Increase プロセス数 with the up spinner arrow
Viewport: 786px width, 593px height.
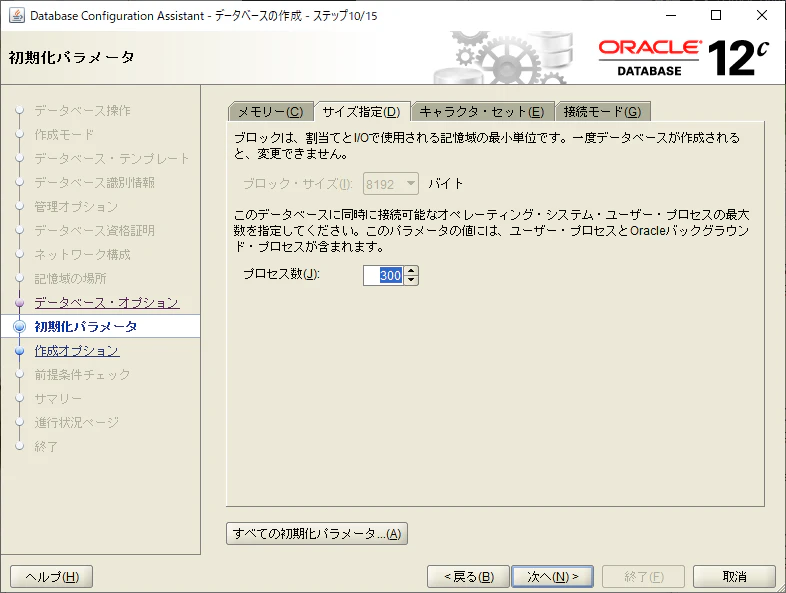(x=411, y=271)
